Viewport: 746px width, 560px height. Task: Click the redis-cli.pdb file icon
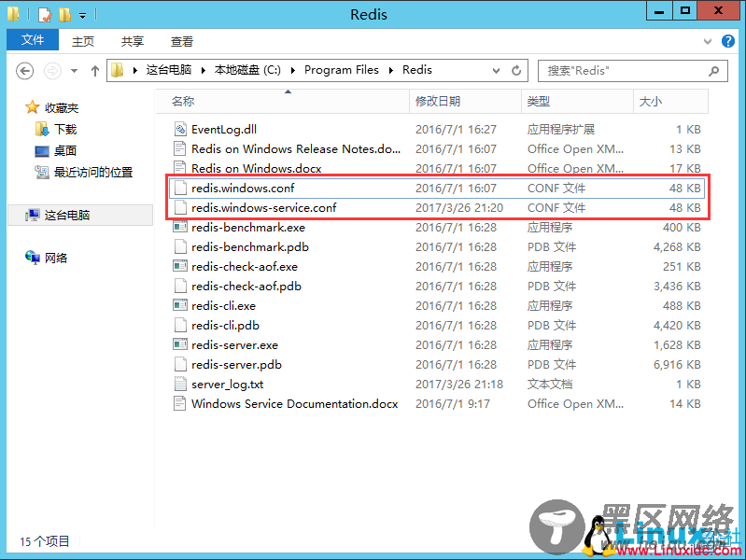pos(180,325)
